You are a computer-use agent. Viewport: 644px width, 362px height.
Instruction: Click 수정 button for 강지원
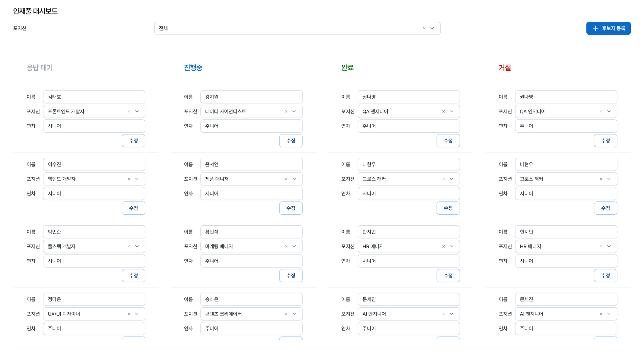(x=291, y=141)
